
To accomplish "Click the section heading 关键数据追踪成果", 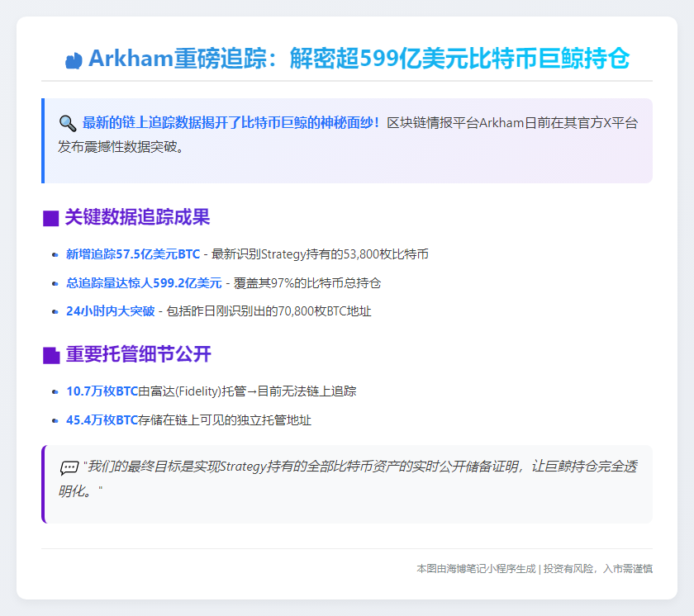I will [x=137, y=217].
